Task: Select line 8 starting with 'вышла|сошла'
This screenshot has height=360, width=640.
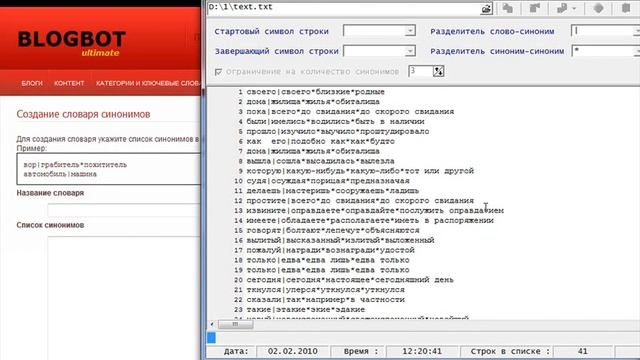Action: coord(320,161)
